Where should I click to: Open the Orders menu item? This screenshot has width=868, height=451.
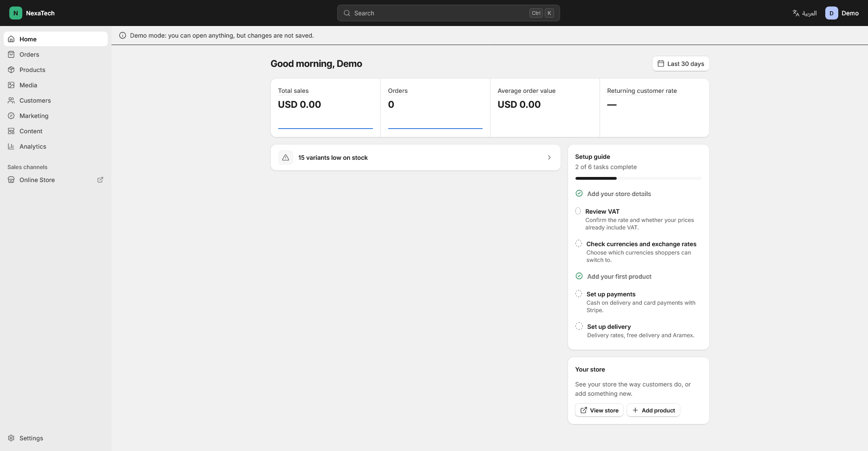click(56, 54)
